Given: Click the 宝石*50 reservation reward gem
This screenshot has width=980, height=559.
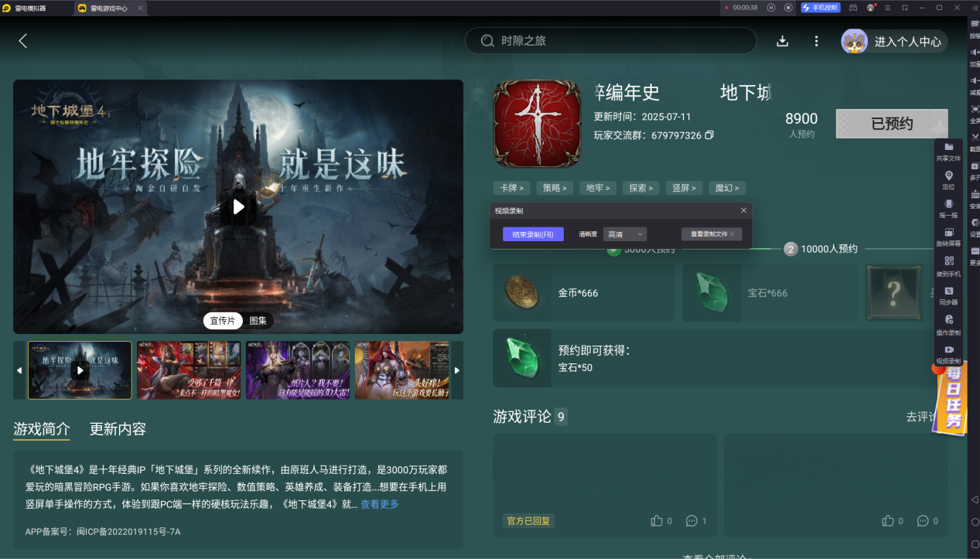Looking at the screenshot, I should (x=522, y=359).
